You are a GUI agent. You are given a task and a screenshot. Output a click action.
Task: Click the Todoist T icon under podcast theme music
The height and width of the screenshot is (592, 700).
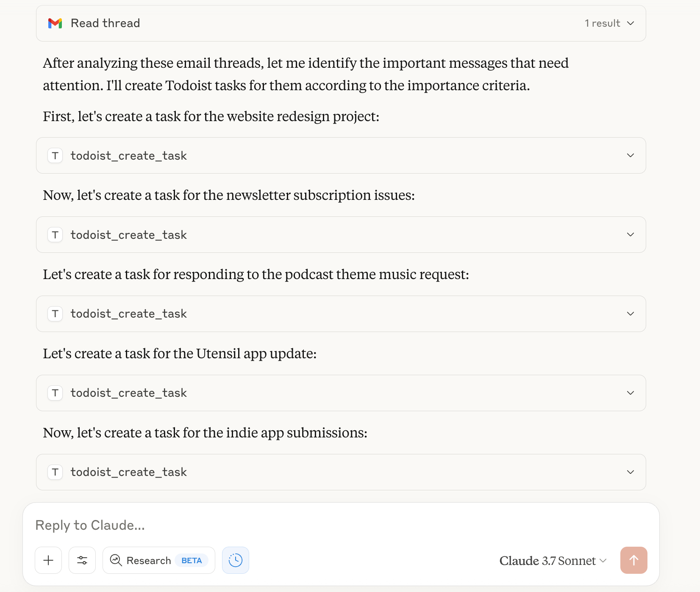click(x=55, y=314)
